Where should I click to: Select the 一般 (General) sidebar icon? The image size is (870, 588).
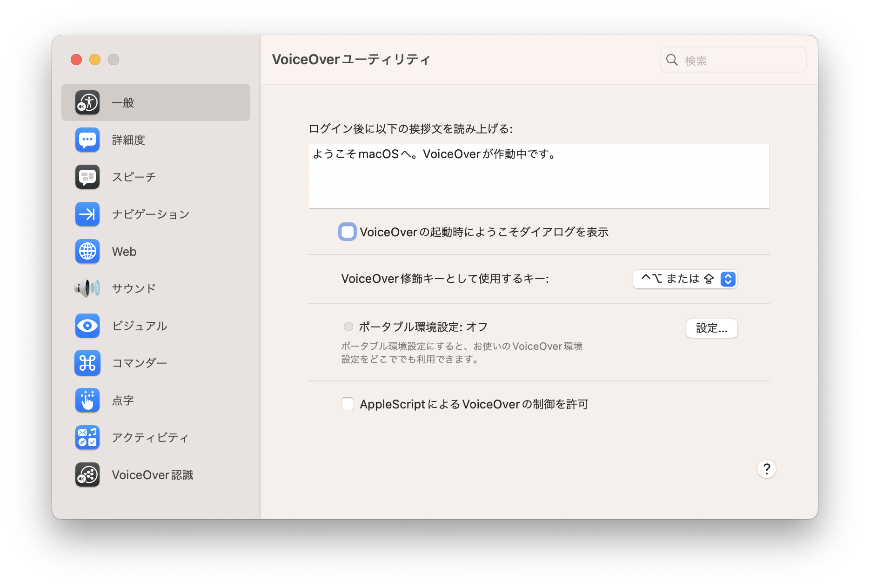(x=87, y=102)
